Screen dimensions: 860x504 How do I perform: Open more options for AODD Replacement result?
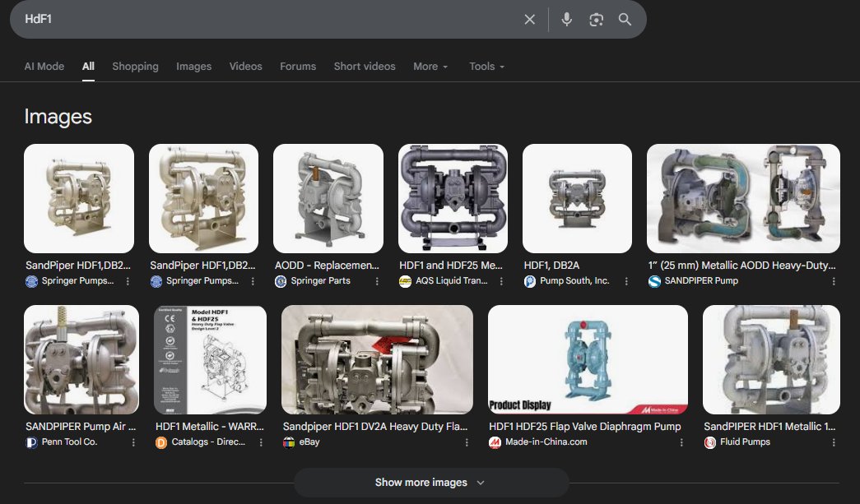[377, 281]
